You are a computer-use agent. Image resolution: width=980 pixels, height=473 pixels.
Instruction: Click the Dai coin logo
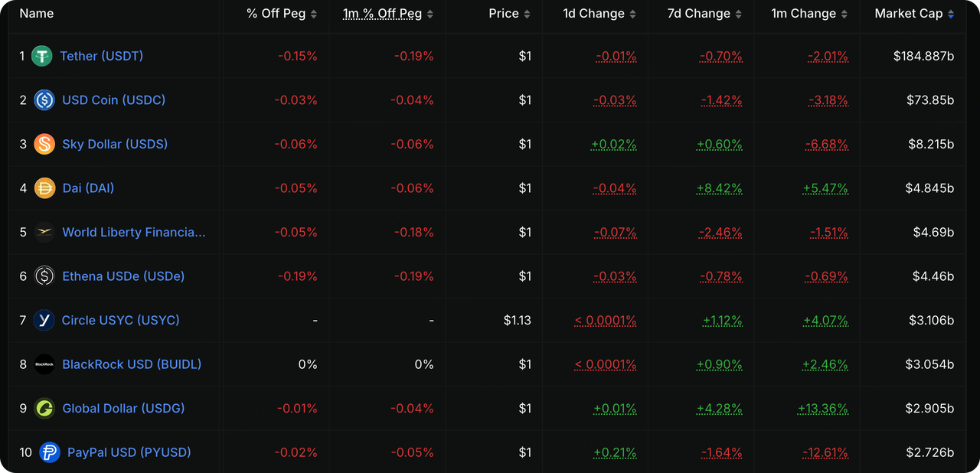pos(44,188)
